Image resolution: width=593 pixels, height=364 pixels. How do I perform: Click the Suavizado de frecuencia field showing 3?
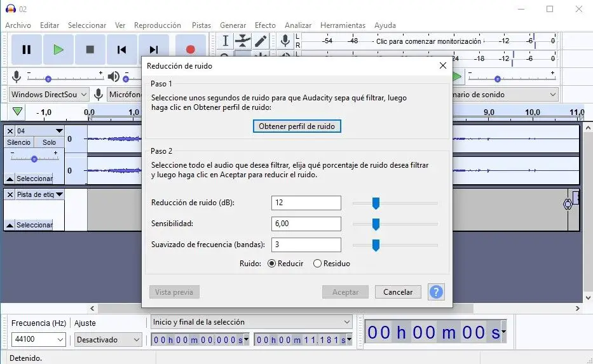coord(306,245)
